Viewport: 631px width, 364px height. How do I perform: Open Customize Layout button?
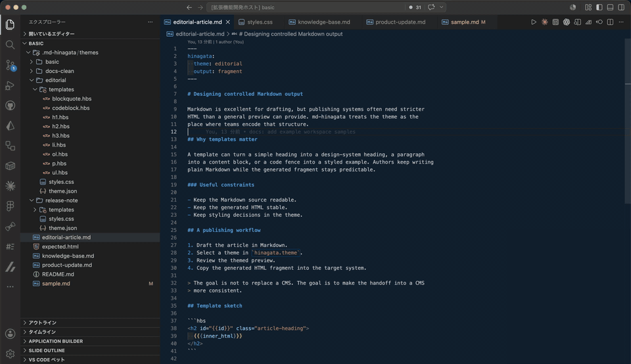(x=588, y=7)
